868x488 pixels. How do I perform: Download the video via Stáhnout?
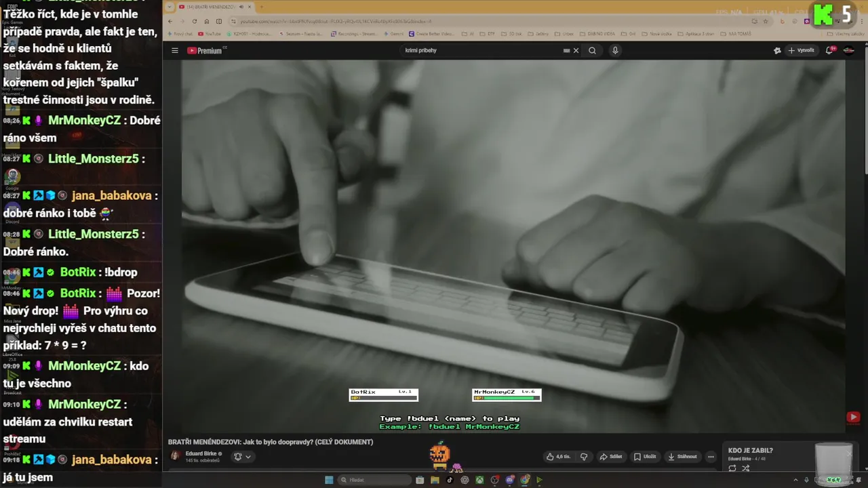coord(682,457)
